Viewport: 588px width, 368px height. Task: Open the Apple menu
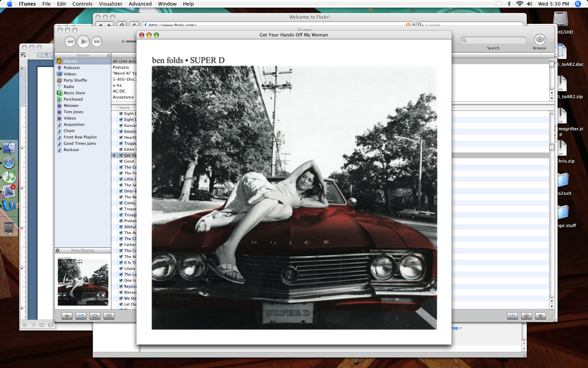coord(9,4)
